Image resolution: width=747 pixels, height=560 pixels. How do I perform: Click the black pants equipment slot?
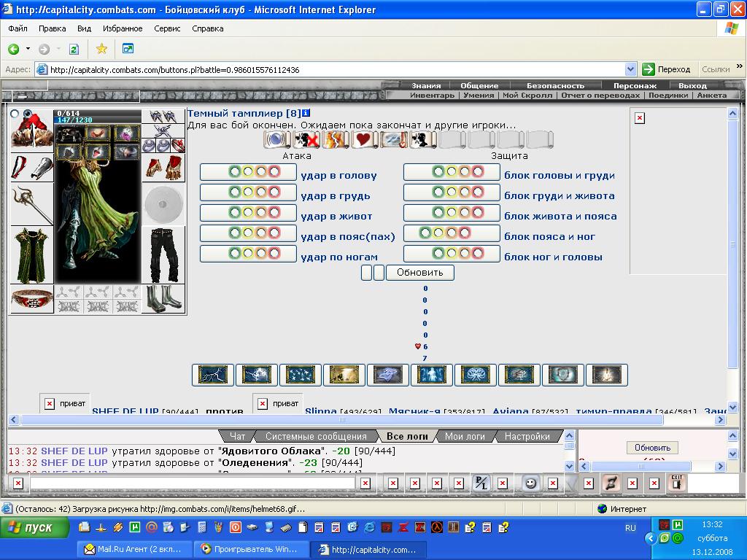tap(163, 256)
